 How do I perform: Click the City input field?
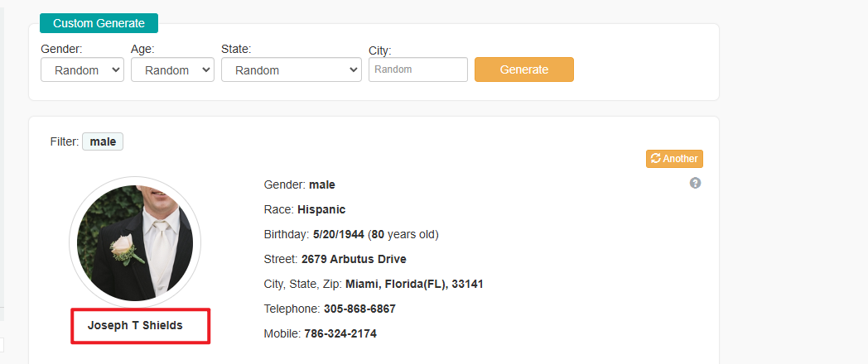click(x=418, y=69)
